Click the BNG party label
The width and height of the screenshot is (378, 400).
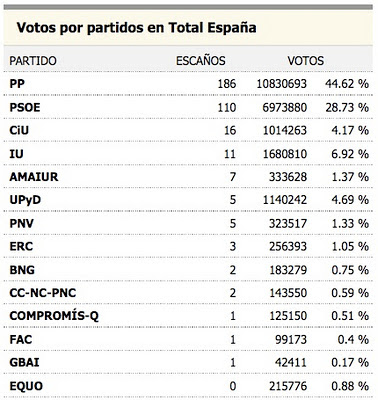tap(22, 270)
